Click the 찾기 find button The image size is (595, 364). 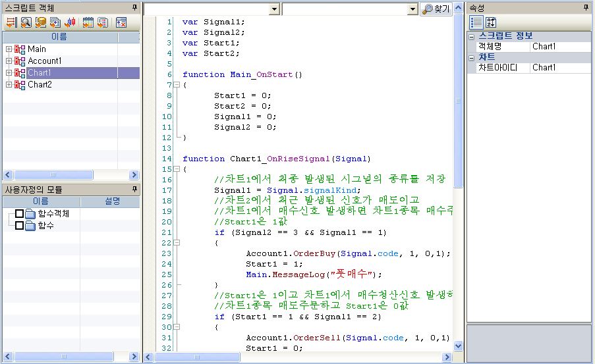[x=436, y=9]
